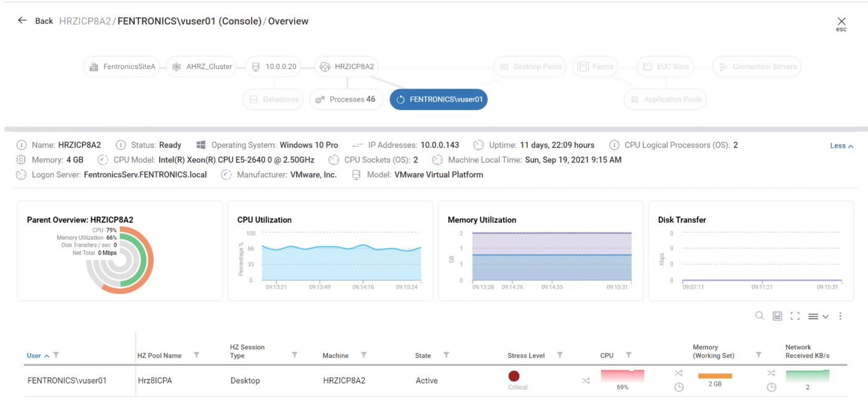Viewport: 868px width, 414px height.
Task: Open the row density dropdown
Action: point(818,316)
